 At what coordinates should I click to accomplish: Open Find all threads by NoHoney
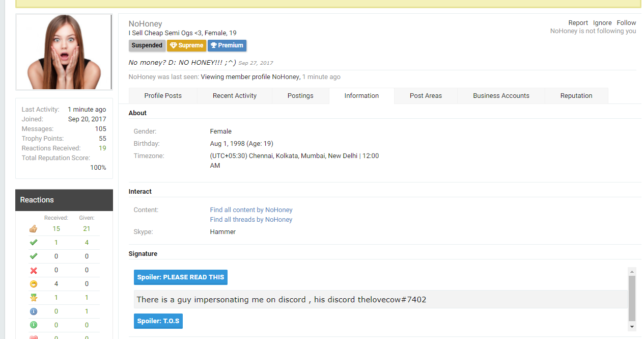[x=251, y=220]
